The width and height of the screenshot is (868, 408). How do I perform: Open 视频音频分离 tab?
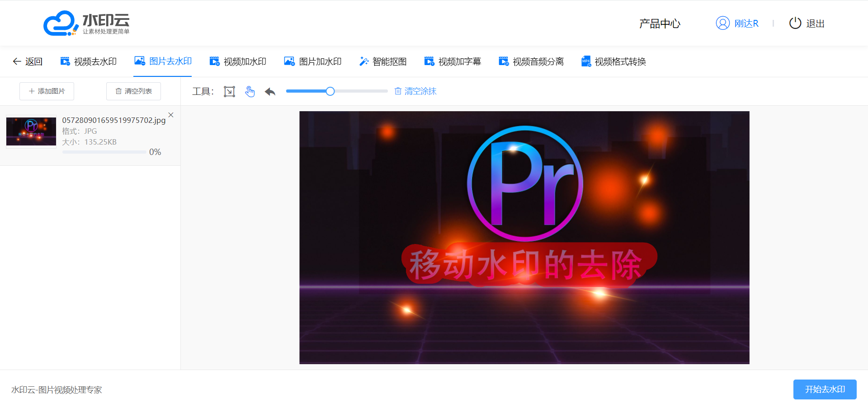pyautogui.click(x=531, y=61)
